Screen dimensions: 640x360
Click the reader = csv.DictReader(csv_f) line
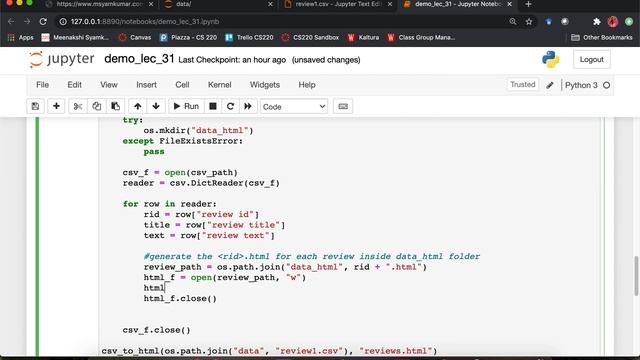click(201, 183)
